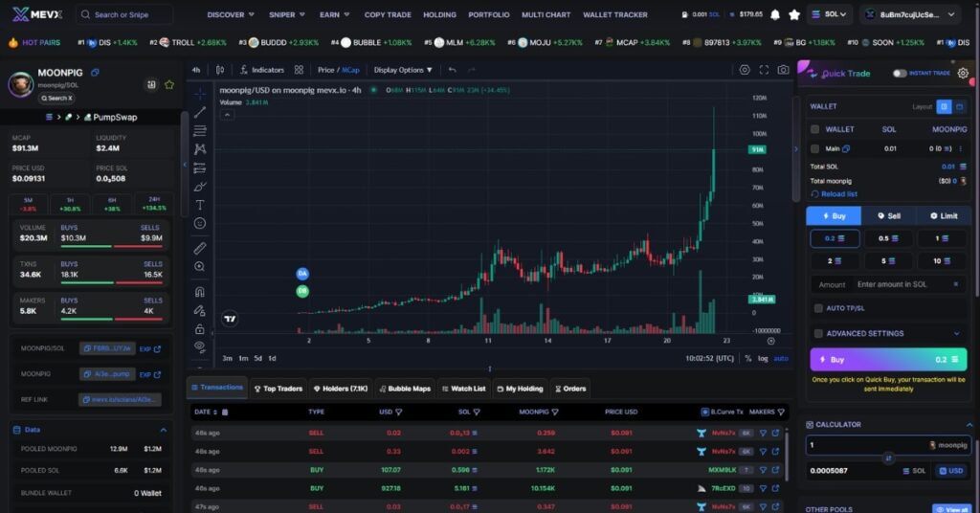The image size is (980, 513).
Task: Switch to Holders (7.1K) tab
Action: [x=341, y=389]
